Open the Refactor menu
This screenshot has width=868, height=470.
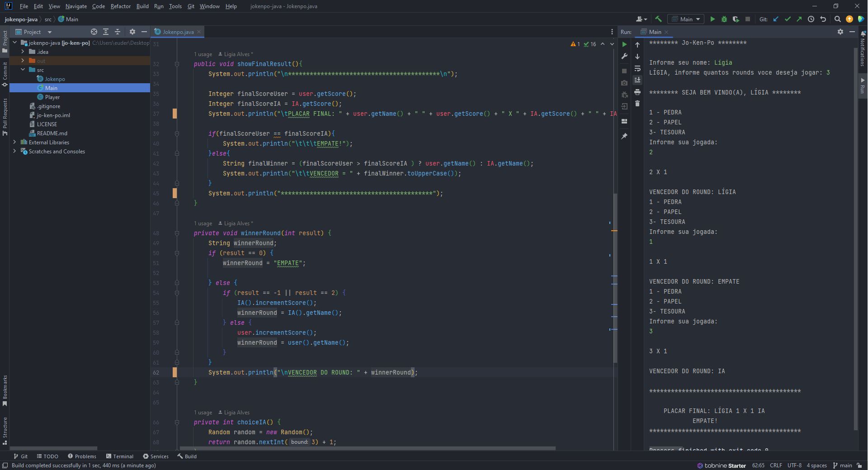click(120, 6)
